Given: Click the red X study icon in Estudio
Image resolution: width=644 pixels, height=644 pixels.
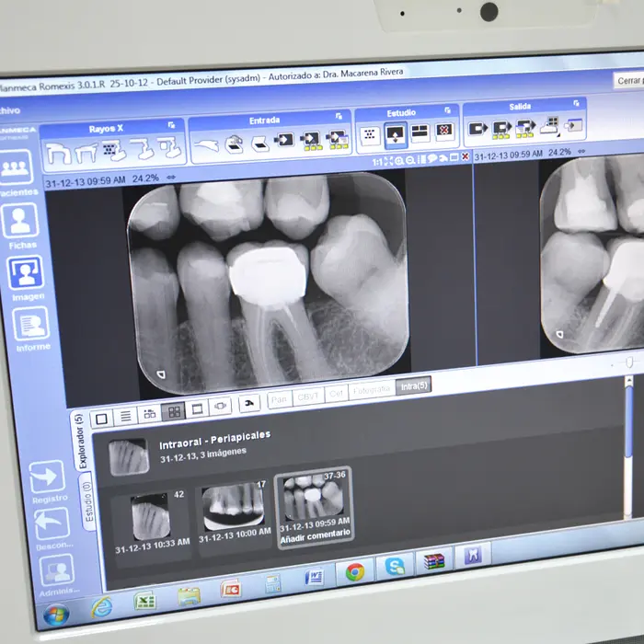Looking at the screenshot, I should (444, 131).
